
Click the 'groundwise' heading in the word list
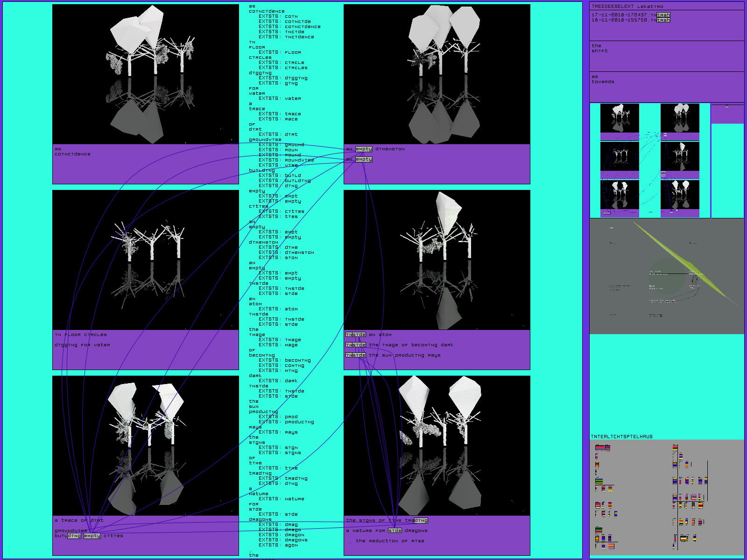tap(265, 140)
